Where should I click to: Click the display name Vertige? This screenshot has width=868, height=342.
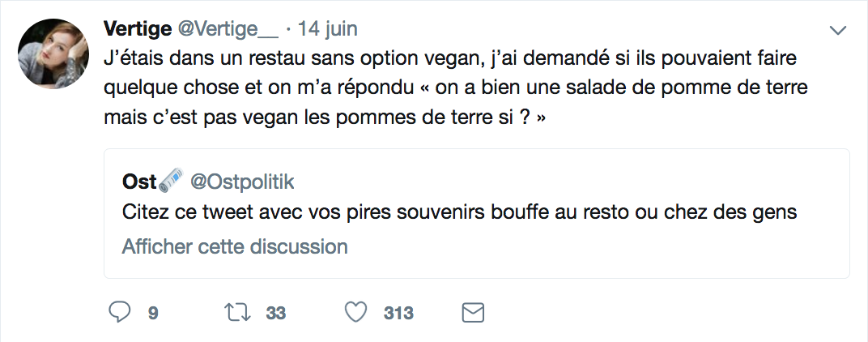tap(138, 29)
